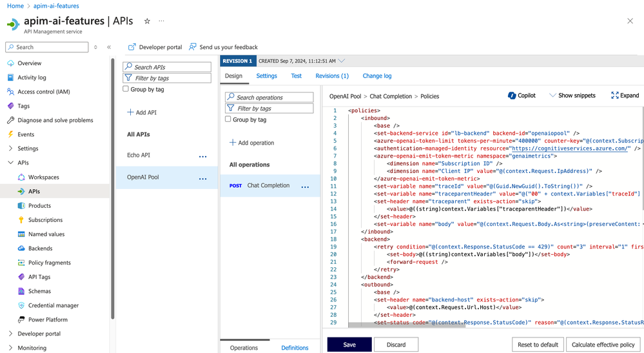
Task: Open Power Platform page
Action: [48, 319]
